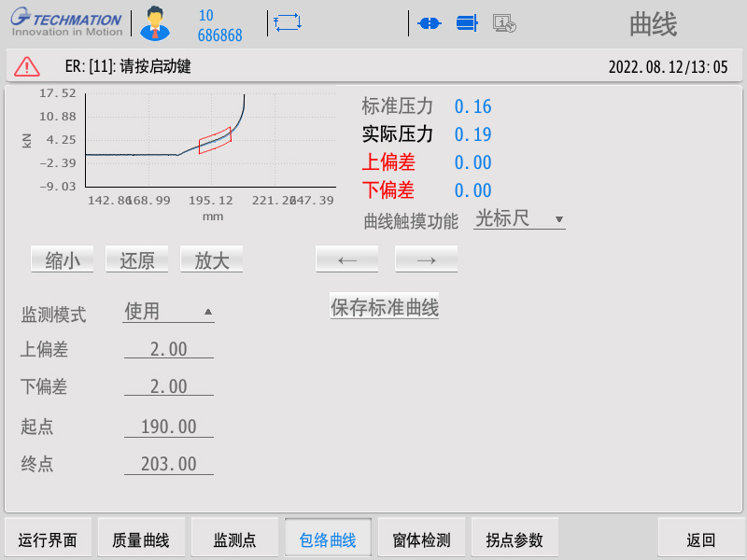Expand the 监测模式 selector

168,312
